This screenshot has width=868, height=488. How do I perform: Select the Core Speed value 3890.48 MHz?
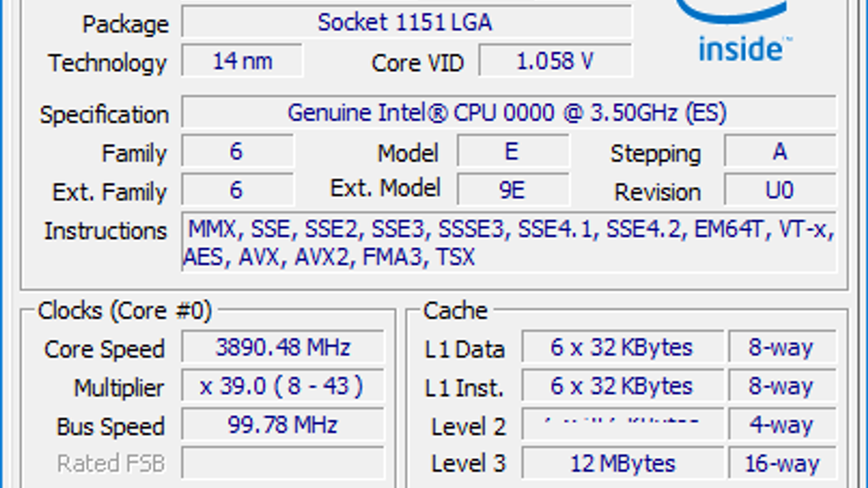(x=283, y=348)
